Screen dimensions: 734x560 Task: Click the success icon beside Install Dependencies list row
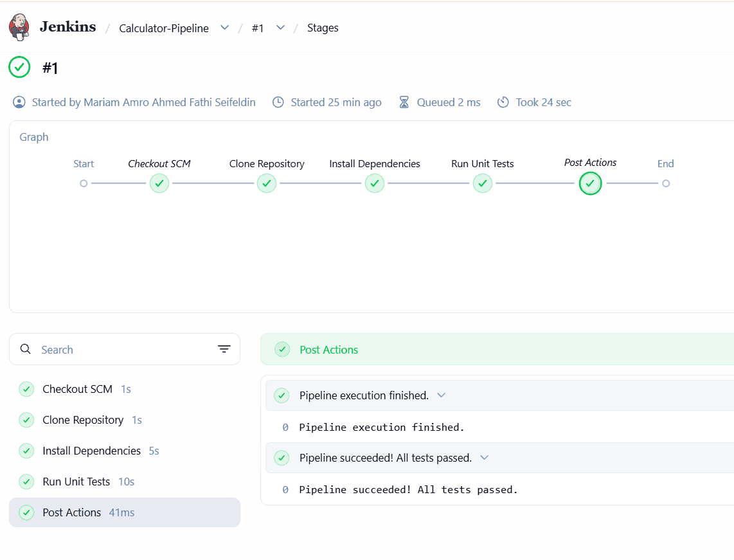coord(27,451)
